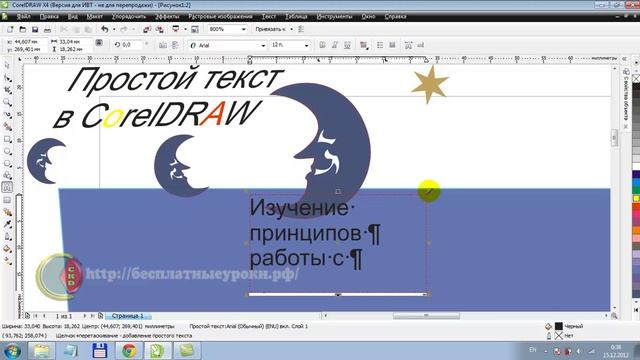Create a new document with New icon
640x360 pixels.
point(10,29)
